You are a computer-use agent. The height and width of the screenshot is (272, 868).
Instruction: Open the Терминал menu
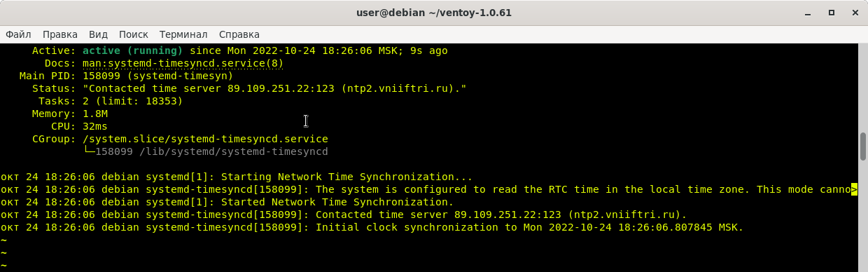coord(183,34)
